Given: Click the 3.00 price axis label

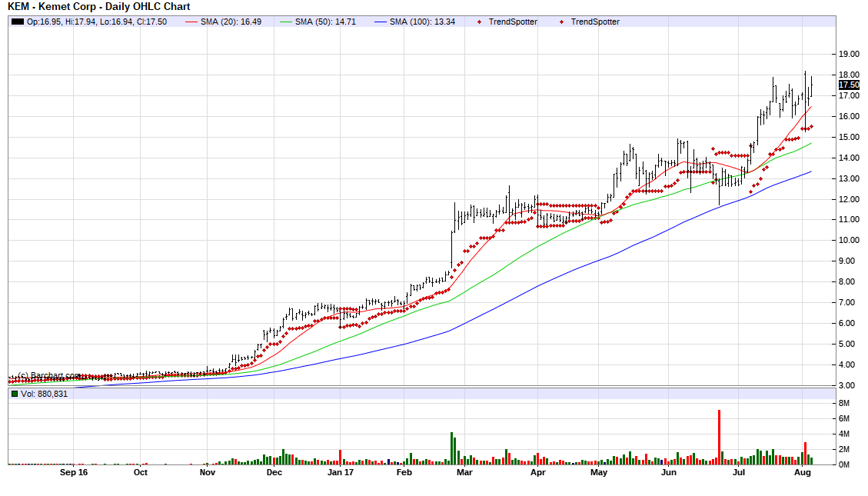Looking at the screenshot, I should point(846,385).
